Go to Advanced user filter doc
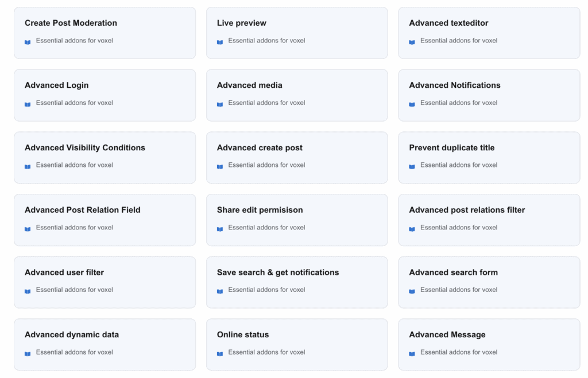This screenshot has width=588, height=378. pos(64,272)
